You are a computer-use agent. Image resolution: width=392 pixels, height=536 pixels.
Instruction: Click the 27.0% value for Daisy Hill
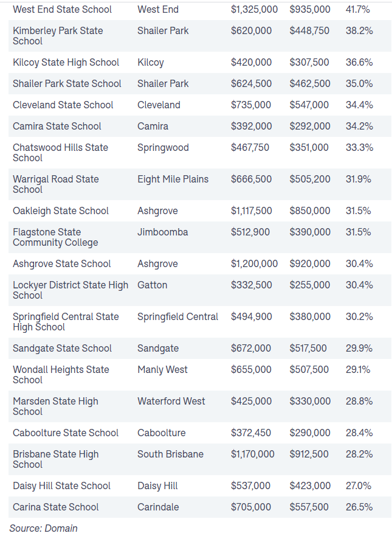click(x=359, y=486)
